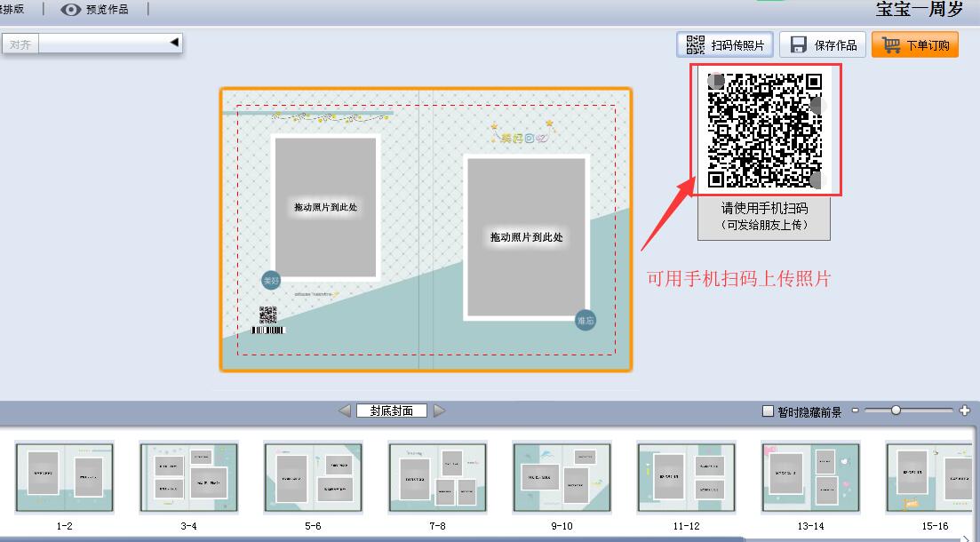
Task: Click the barcode on the back cover
Action: [x=268, y=330]
